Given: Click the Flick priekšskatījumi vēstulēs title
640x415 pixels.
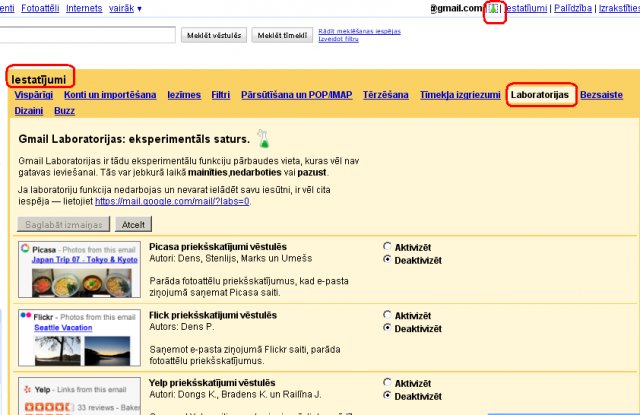Looking at the screenshot, I should click(213, 315).
